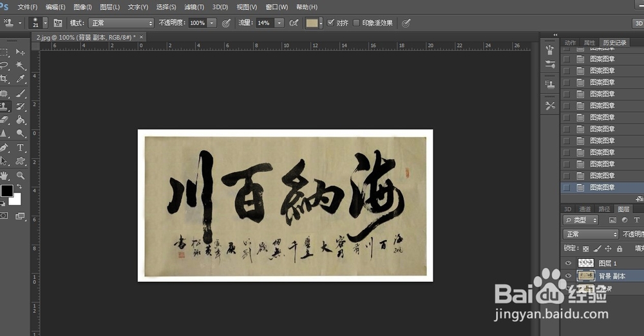
Task: Open the pattern picker dropdown arrow
Action: click(321, 23)
